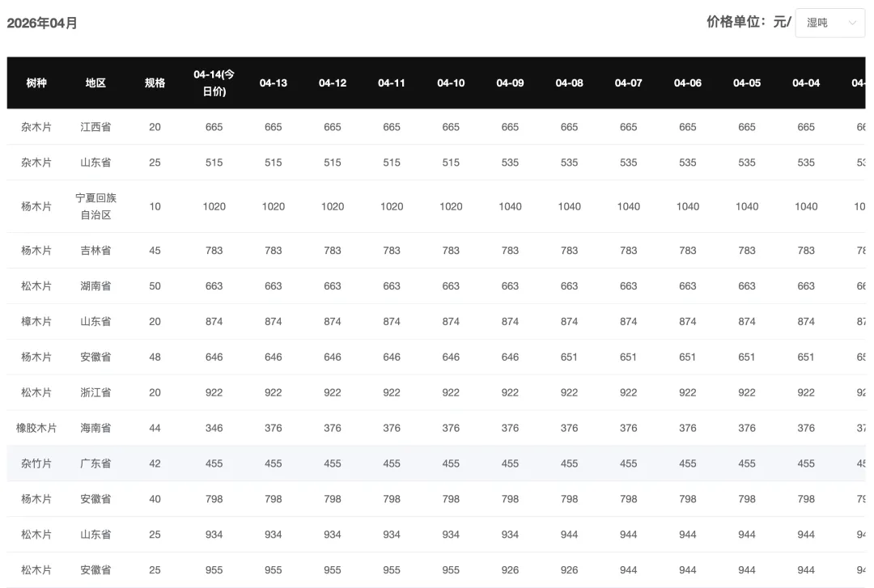The height and width of the screenshot is (588, 874).
Task: Click the 926 price under 04-09
Action: pyautogui.click(x=510, y=570)
